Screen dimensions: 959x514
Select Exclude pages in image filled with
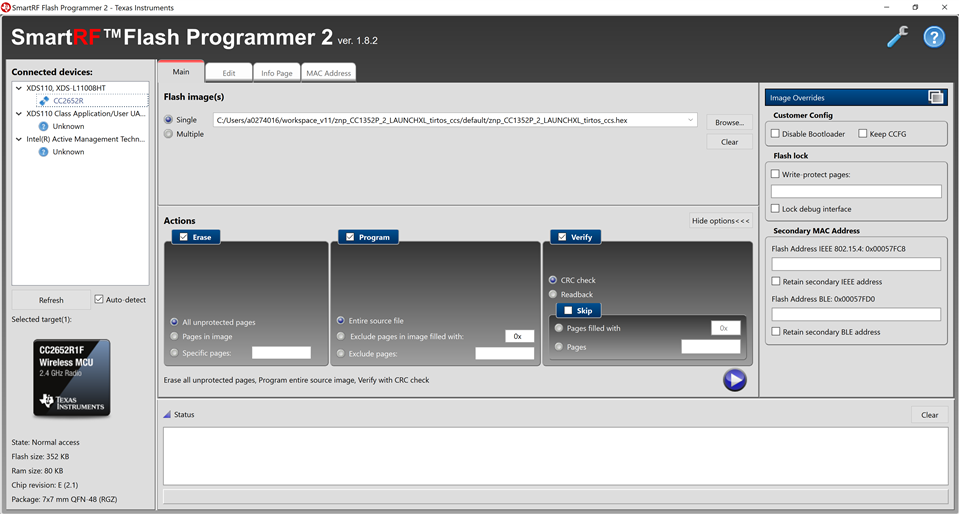(341, 337)
